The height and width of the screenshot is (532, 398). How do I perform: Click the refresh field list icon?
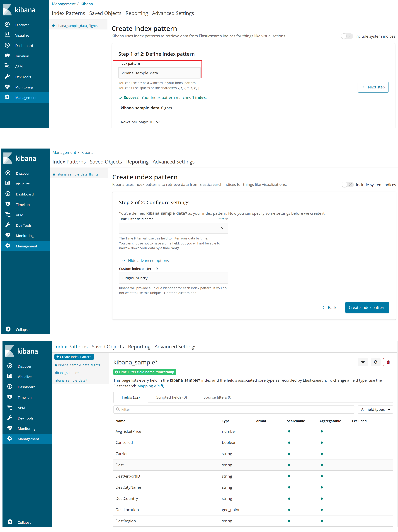pyautogui.click(x=375, y=362)
